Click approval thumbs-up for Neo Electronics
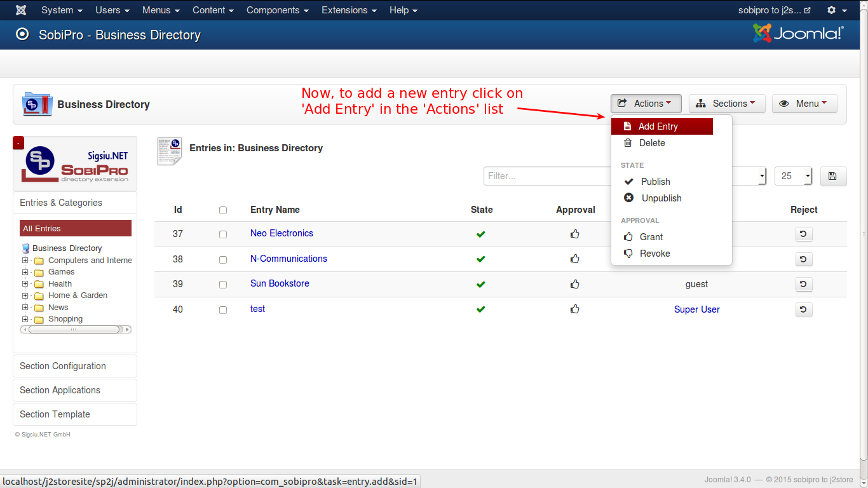The image size is (868, 488). [575, 234]
